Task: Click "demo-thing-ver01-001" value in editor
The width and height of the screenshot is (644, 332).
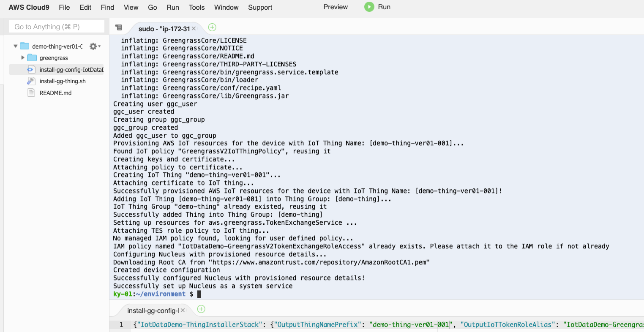Action: pos(411,324)
